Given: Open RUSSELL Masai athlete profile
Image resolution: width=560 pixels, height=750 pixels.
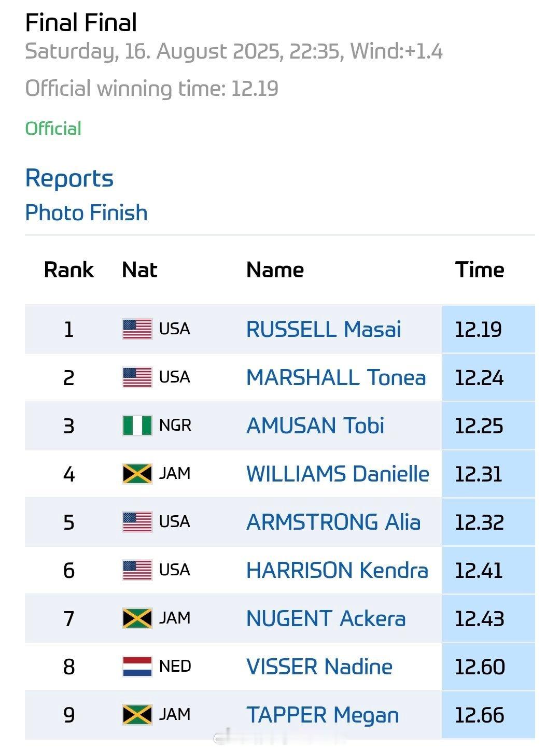Looking at the screenshot, I should point(324,329).
